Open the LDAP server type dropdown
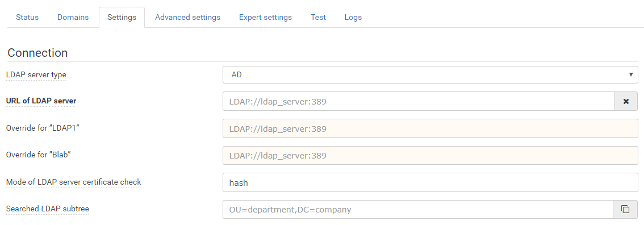 coord(430,75)
